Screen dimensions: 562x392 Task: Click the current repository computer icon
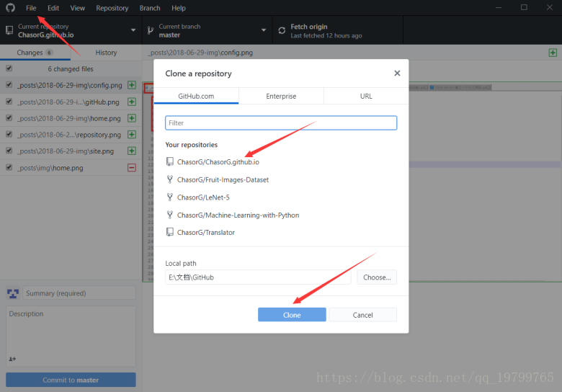(x=9, y=30)
